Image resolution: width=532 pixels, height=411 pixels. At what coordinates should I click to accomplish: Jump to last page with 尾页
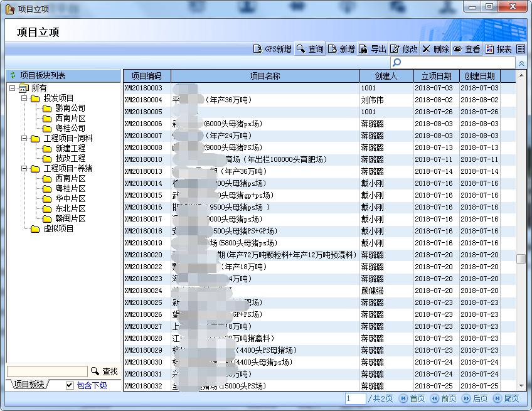pyautogui.click(x=506, y=398)
